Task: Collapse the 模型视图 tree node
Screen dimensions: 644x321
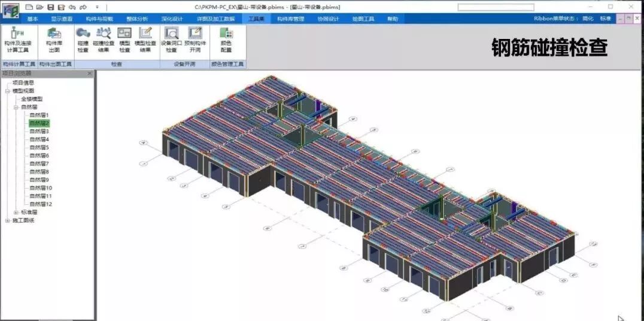Action: (7, 91)
